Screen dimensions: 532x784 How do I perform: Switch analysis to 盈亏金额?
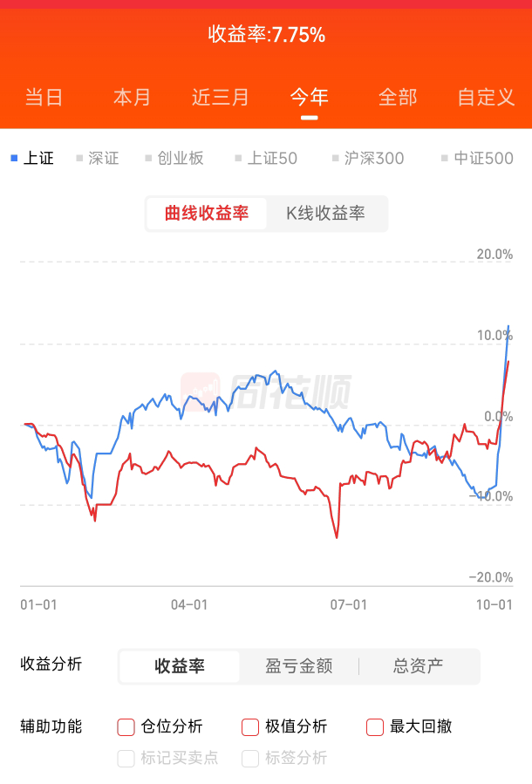point(298,666)
